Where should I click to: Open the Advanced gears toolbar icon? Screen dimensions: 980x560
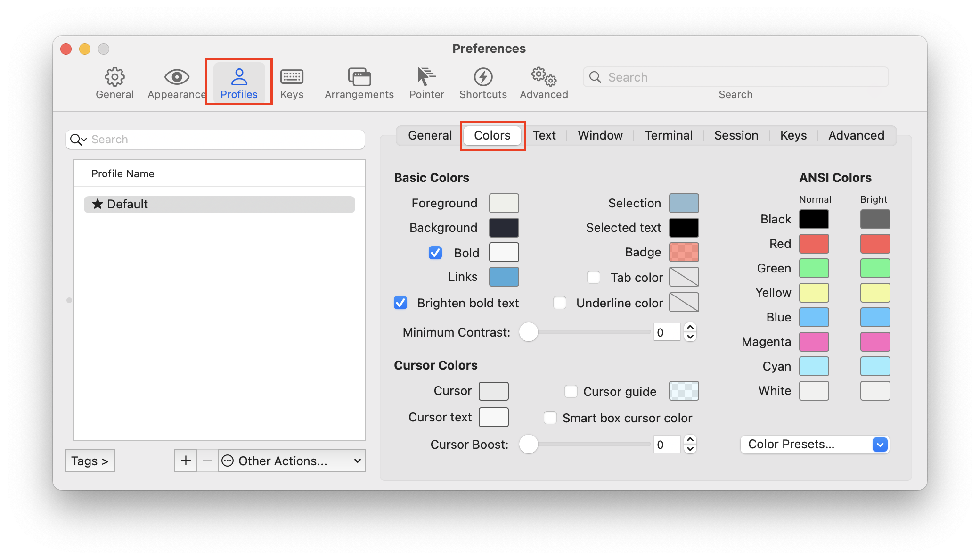tap(544, 83)
